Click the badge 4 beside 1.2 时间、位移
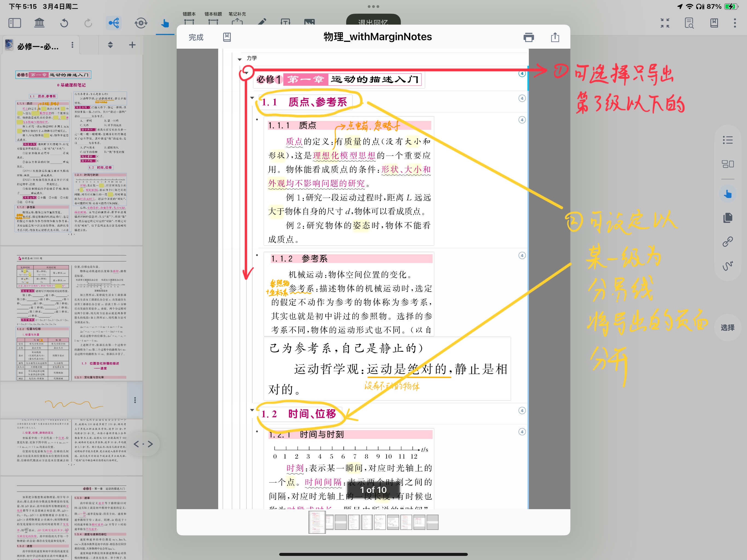This screenshot has height=560, width=747. click(522, 411)
